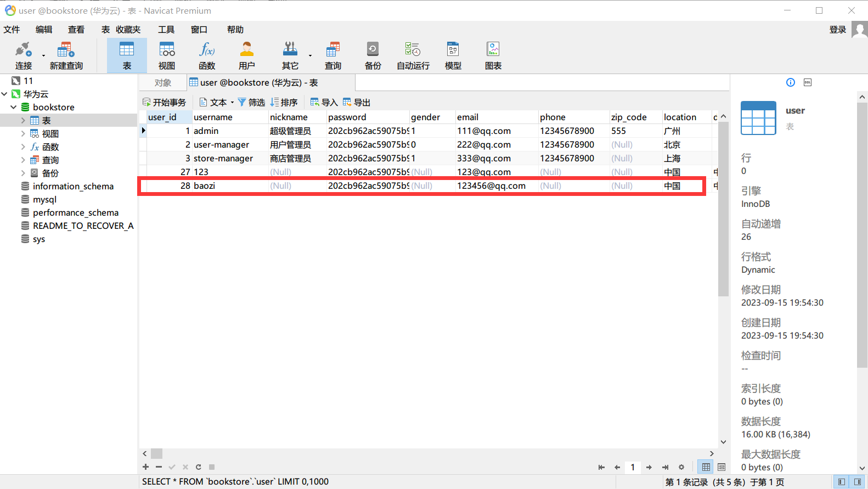
Task: Click the 123456@qq.com email cell
Action: point(497,186)
